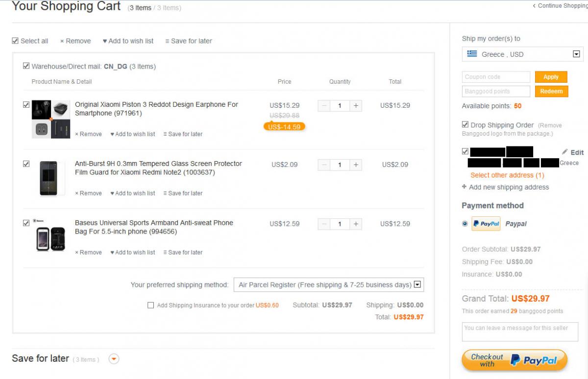Remove the Tempered Glass Screen Protector
Viewport: 588px width, 379px height.
88,193
